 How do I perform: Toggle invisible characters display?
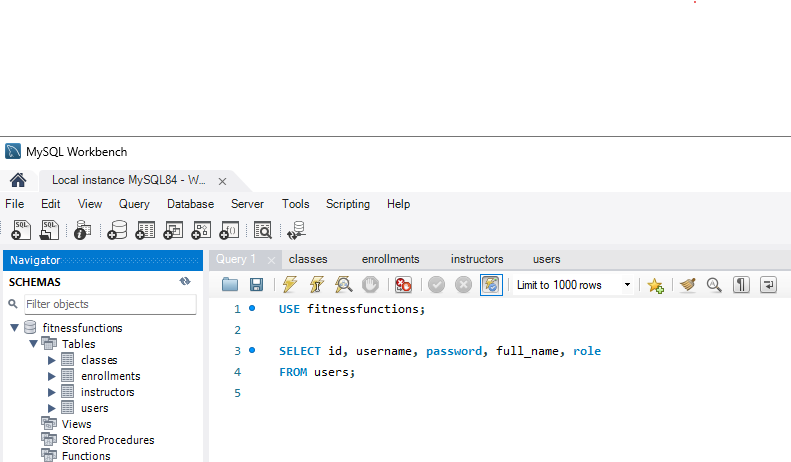[741, 285]
